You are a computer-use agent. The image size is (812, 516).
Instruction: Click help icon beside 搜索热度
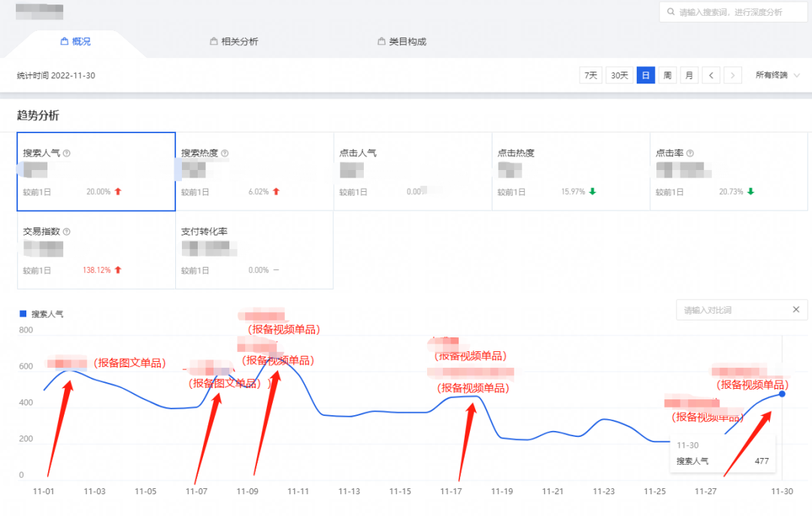click(x=225, y=153)
